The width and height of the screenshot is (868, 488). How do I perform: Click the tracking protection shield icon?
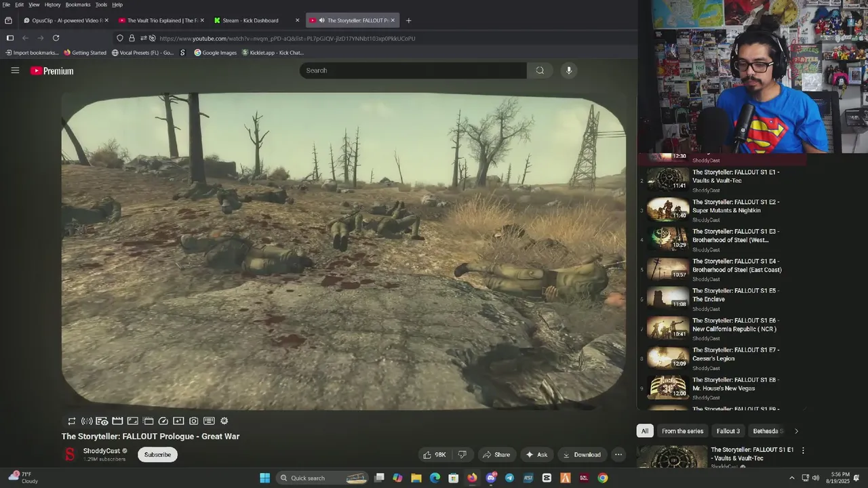pyautogui.click(x=120, y=38)
